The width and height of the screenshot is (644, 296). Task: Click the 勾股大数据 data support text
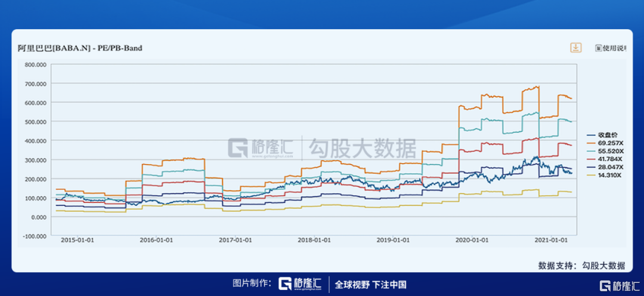click(603, 266)
